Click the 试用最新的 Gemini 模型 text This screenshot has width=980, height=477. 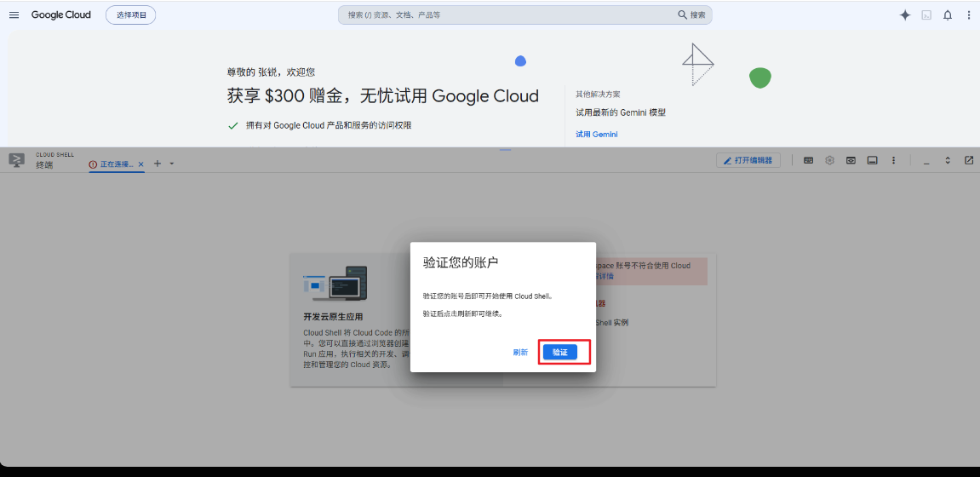pos(621,112)
